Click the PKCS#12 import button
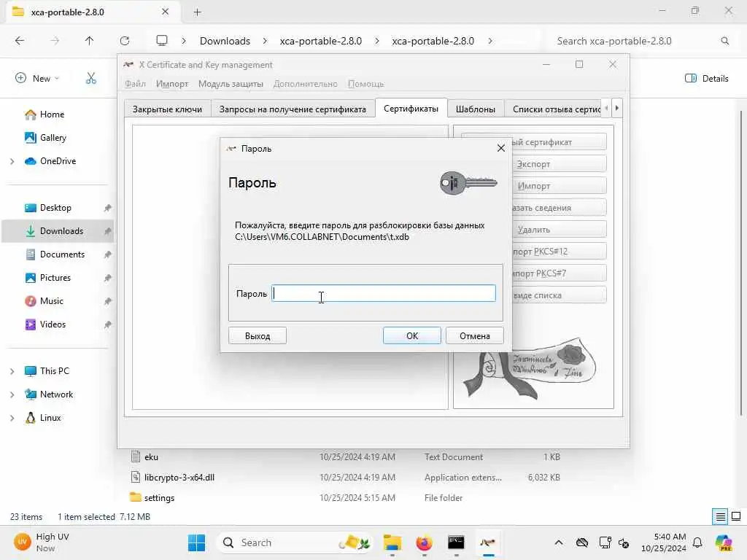This screenshot has height=560, width=747. click(559, 252)
